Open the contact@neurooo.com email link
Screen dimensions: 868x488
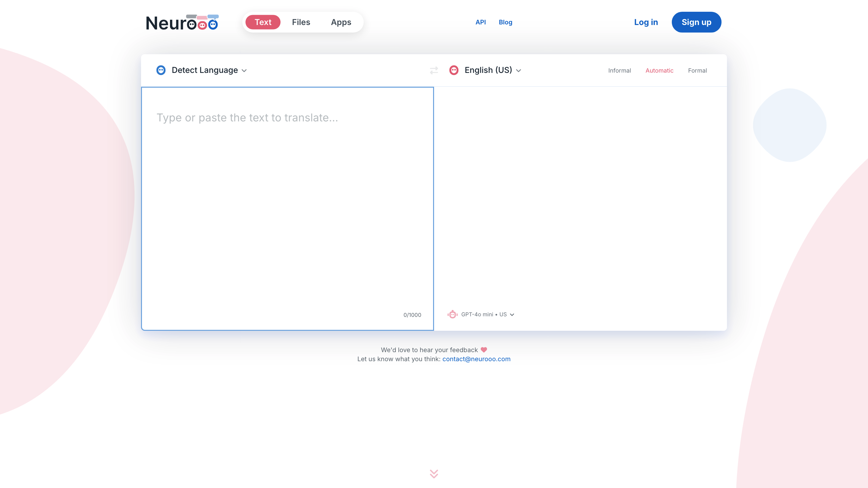coord(476,359)
